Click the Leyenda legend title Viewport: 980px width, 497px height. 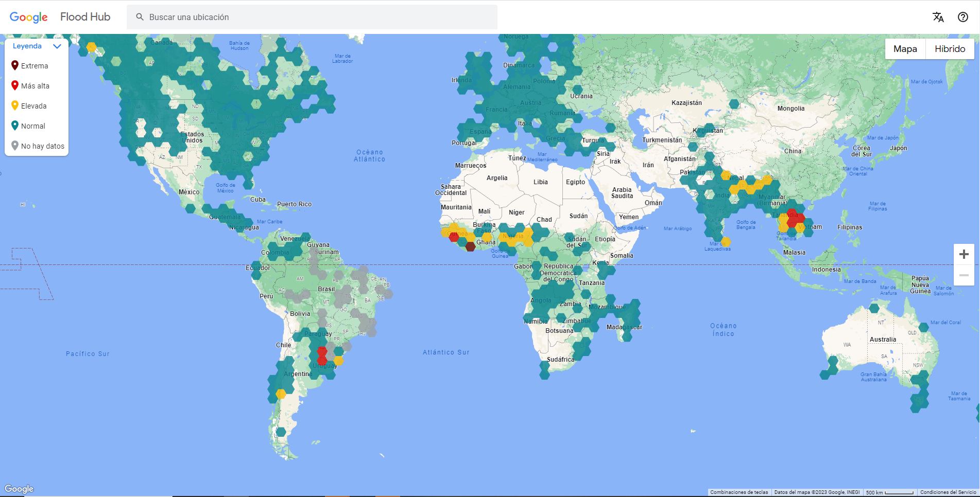click(x=27, y=46)
